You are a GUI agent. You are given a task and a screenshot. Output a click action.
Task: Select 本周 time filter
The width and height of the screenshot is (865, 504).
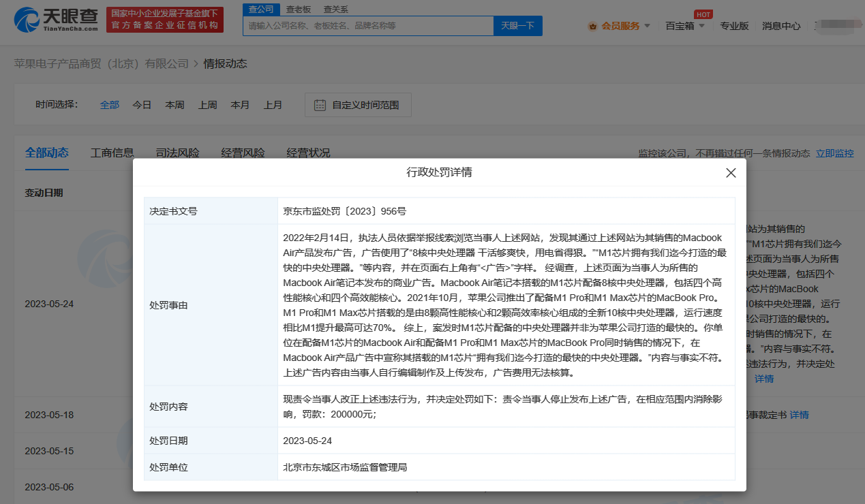[x=174, y=105]
